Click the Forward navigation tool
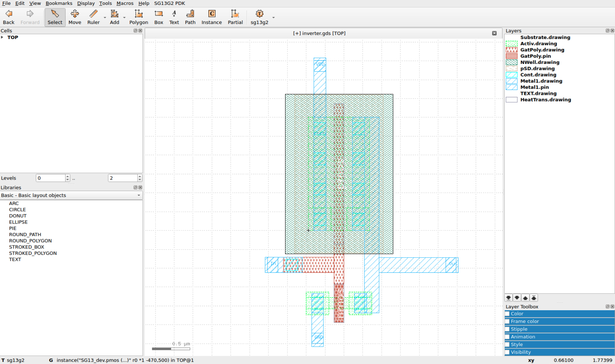 click(30, 18)
